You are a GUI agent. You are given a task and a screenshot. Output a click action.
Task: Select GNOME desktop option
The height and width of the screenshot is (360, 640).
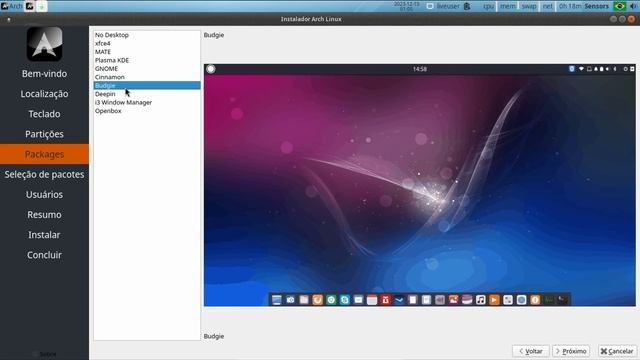(x=147, y=69)
